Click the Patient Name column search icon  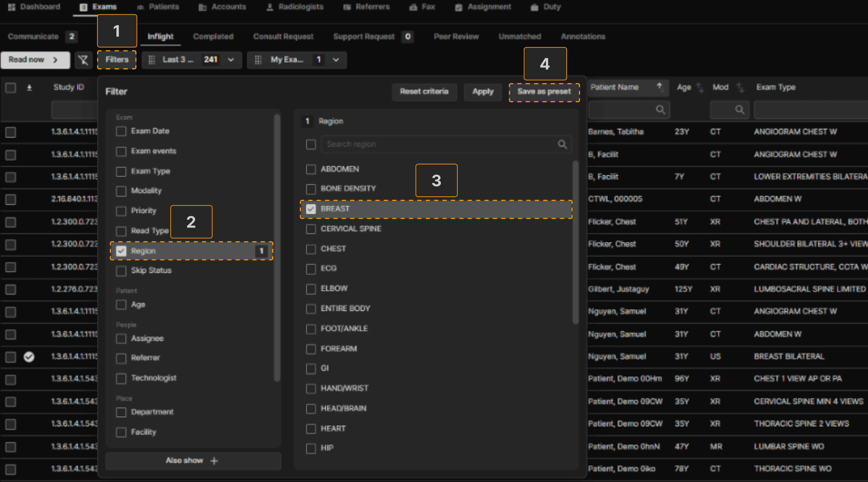[660, 110]
